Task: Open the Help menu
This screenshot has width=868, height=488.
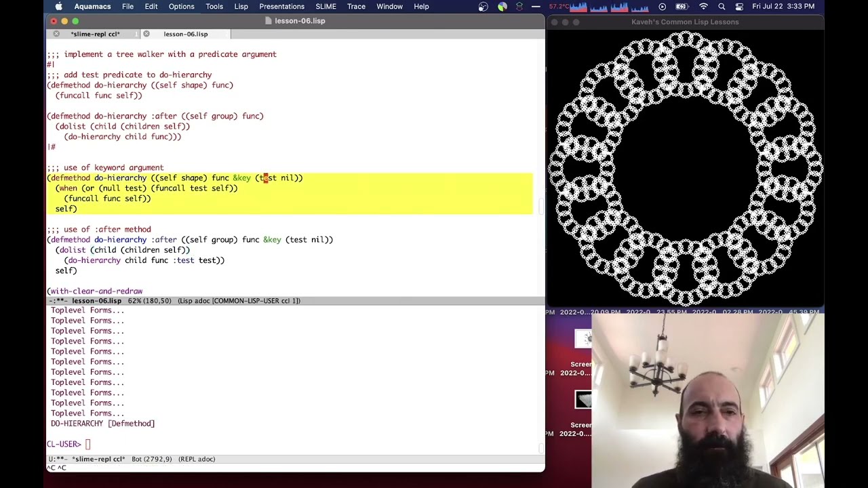Action: pyautogui.click(x=421, y=7)
